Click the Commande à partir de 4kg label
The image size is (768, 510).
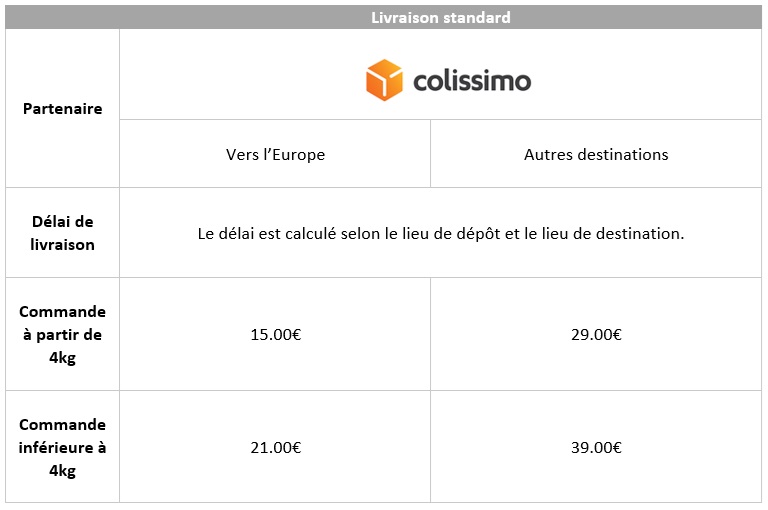point(63,335)
